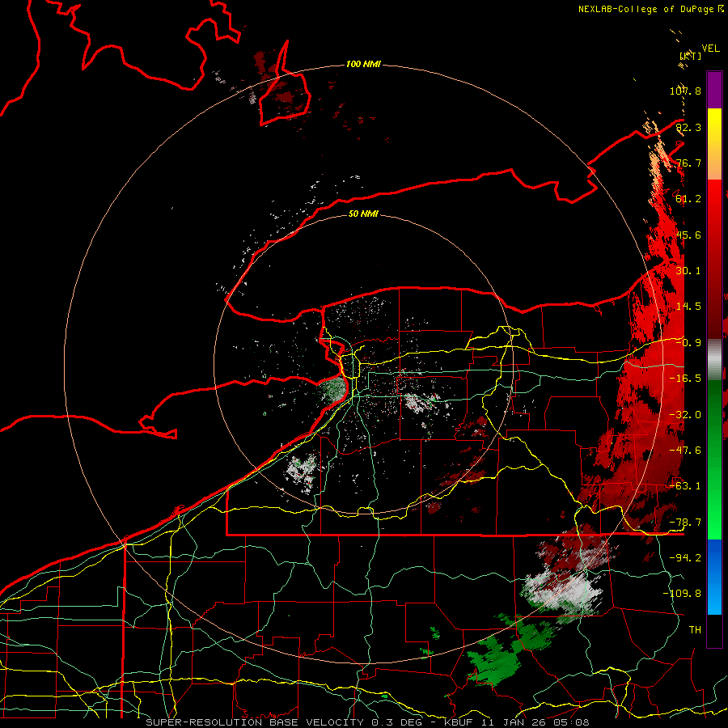This screenshot has width=728, height=728.
Task: Click the -47.6 velocity scale value
Action: [685, 451]
